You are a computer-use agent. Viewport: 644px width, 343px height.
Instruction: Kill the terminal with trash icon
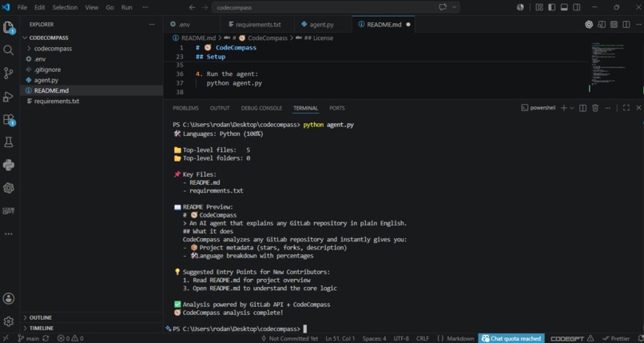pos(595,108)
